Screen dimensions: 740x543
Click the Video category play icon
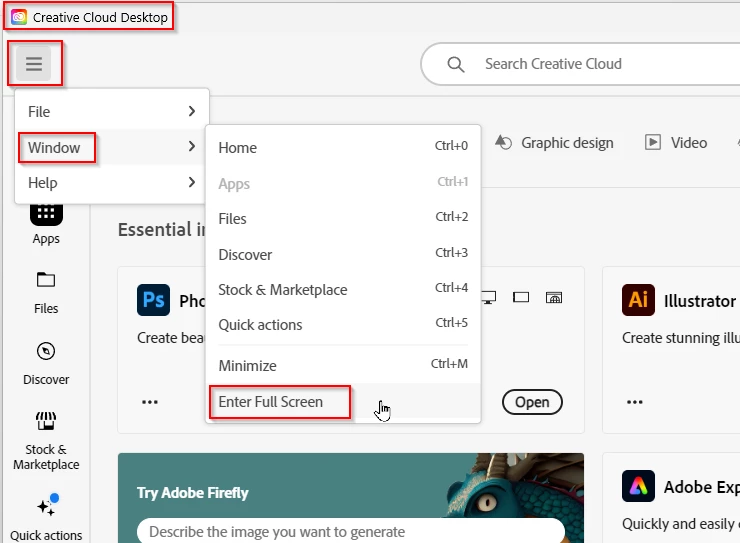click(653, 142)
